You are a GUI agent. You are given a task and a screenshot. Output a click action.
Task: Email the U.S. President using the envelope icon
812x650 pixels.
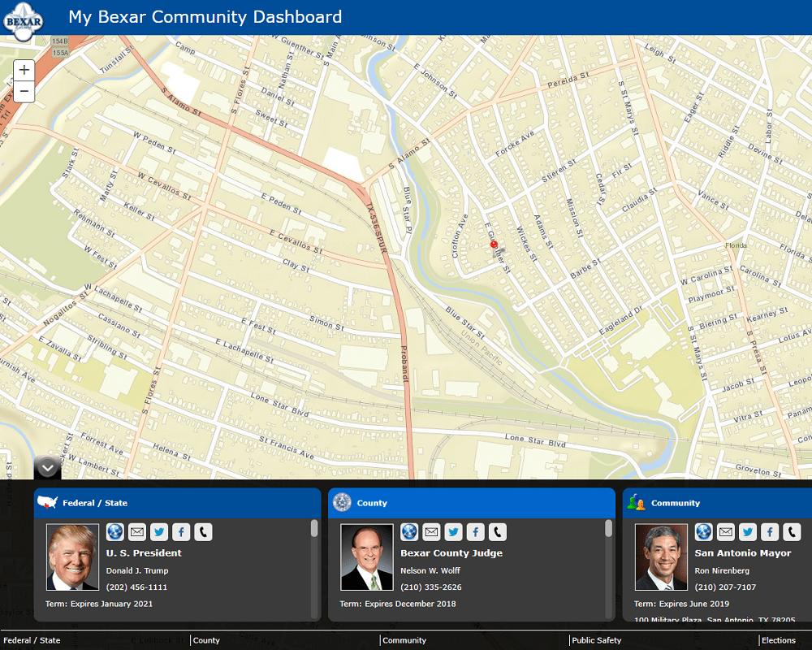click(136, 532)
